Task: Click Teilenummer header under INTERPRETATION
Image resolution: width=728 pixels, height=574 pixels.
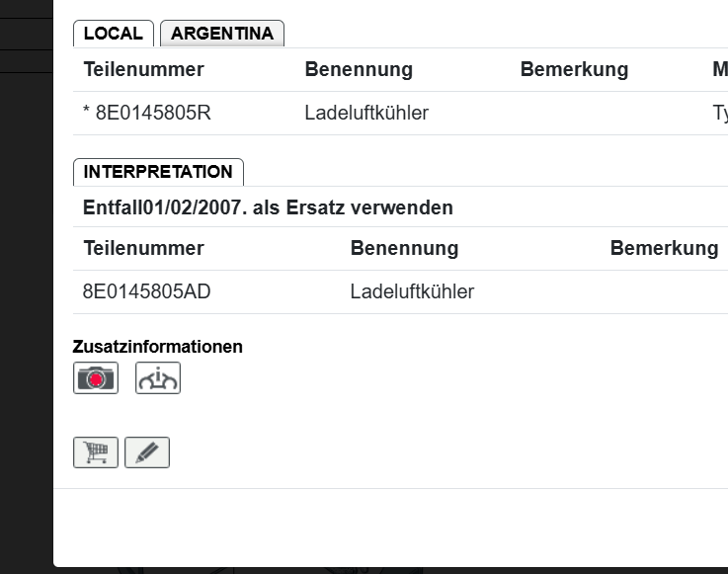Action: [x=144, y=248]
